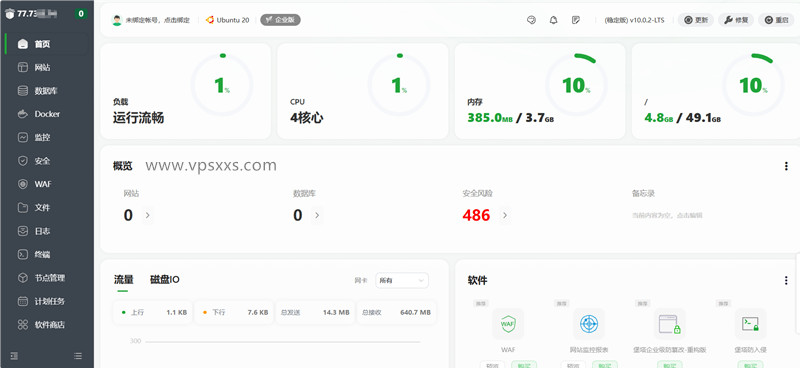Open the 首页 home sidebar icon
This screenshot has height=368, width=800.
tap(22, 44)
